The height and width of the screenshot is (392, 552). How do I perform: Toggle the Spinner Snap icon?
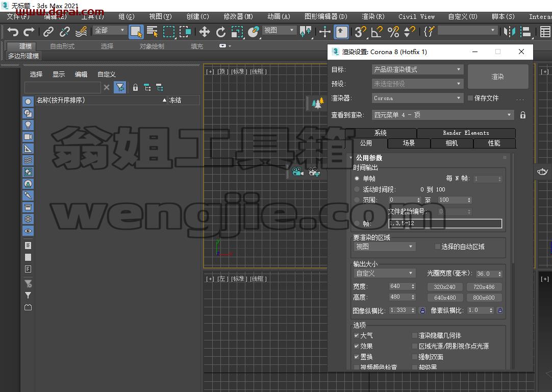coord(410,32)
